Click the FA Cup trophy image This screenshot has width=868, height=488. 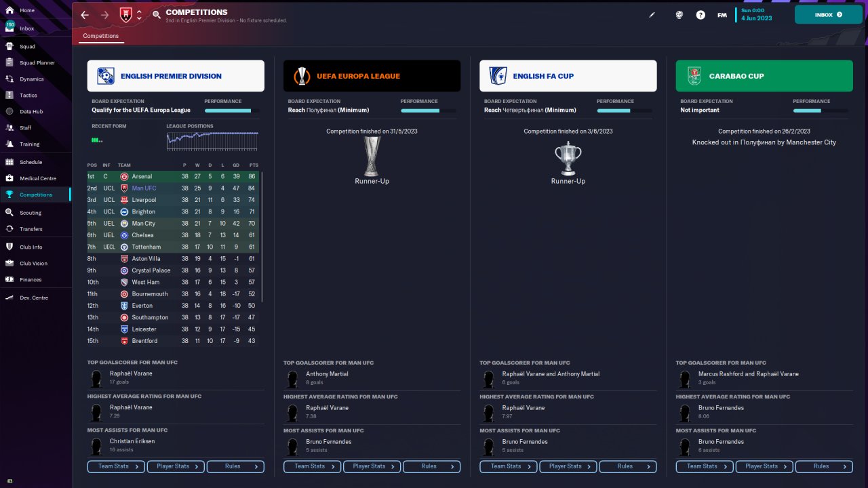click(568, 159)
